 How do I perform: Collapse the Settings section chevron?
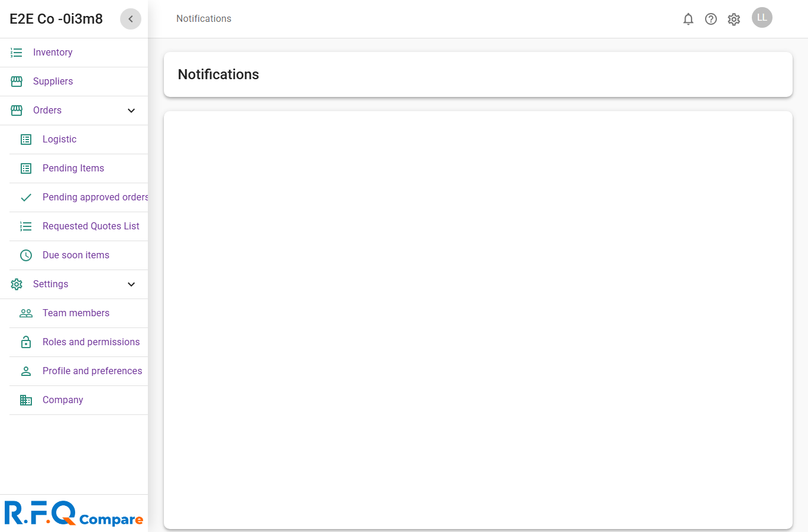click(131, 284)
